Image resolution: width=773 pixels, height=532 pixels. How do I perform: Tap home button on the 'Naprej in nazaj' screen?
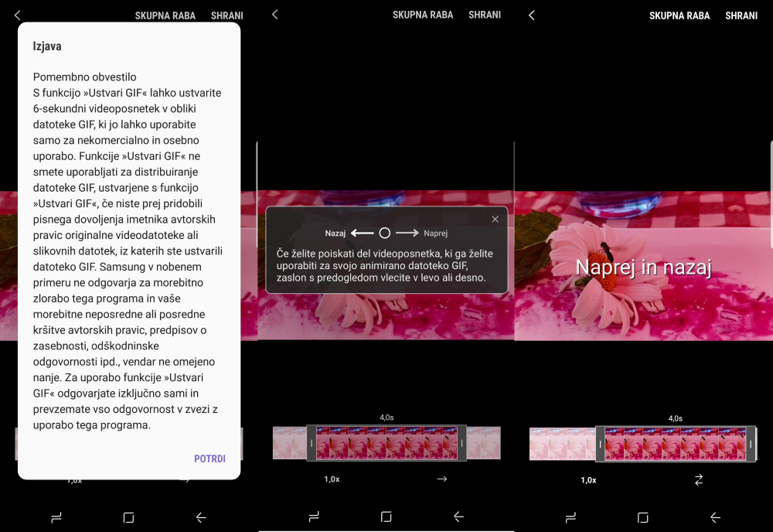(643, 517)
